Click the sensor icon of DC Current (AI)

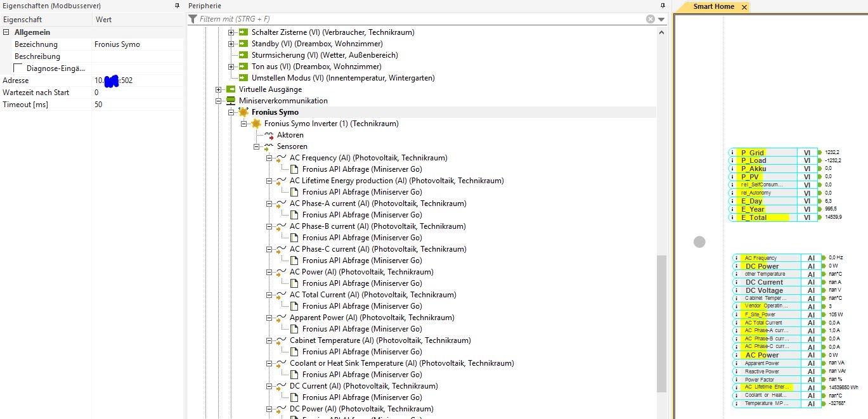pyautogui.click(x=282, y=386)
